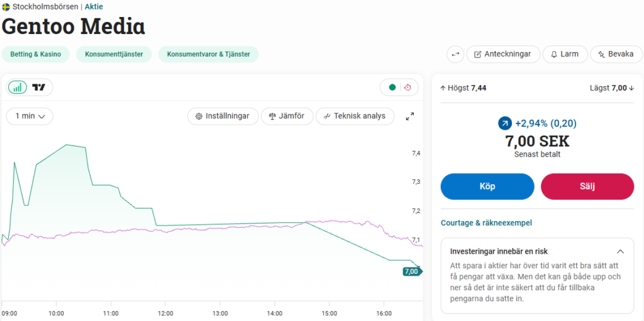Open the Teknisk analys tool
This screenshot has width=644, height=321.
354,116
